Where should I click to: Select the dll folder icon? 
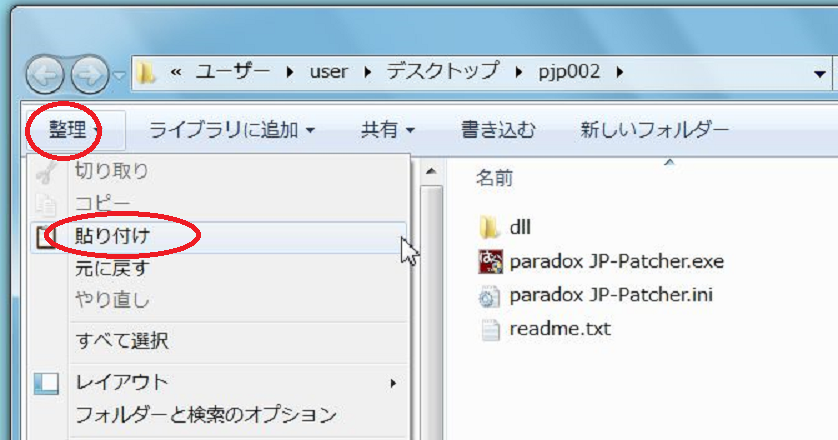489,228
